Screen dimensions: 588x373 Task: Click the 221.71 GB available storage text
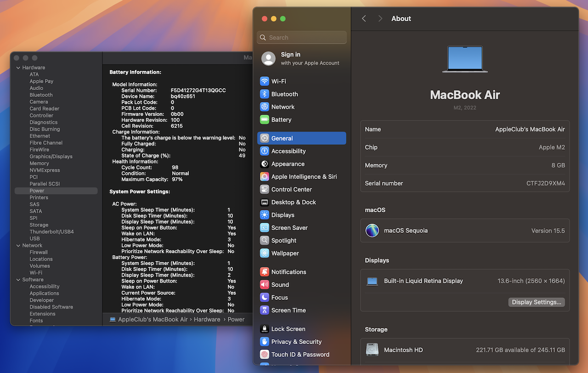520,350
